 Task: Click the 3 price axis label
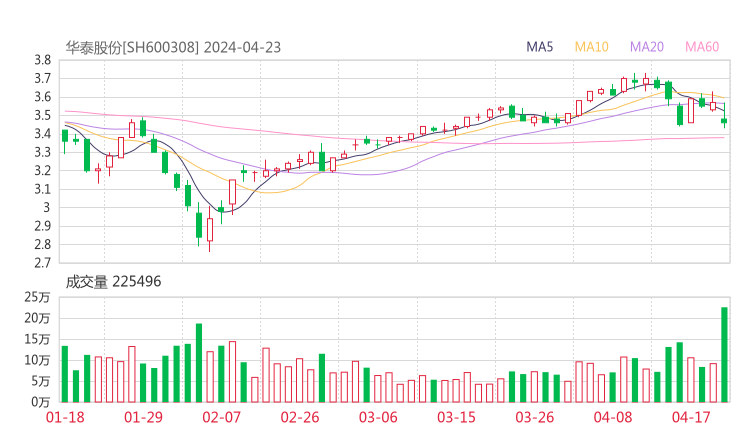pyautogui.click(x=46, y=208)
